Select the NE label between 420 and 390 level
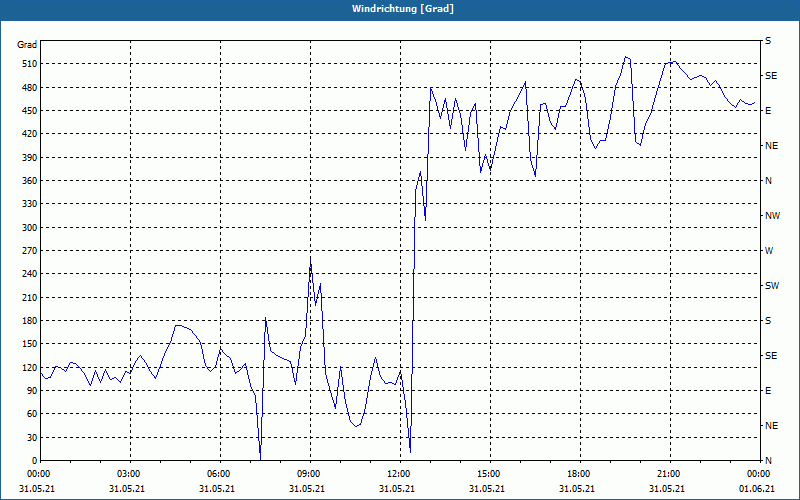 [x=771, y=146]
